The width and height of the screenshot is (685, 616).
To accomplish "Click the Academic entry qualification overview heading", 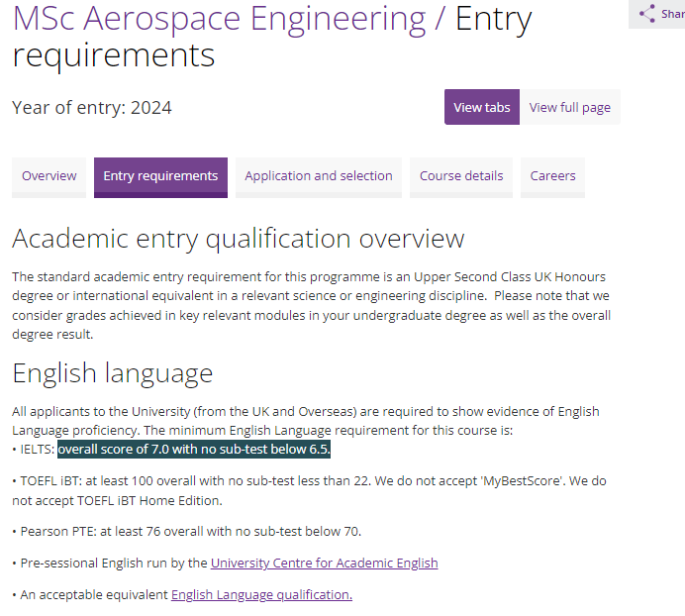I will coord(239,239).
